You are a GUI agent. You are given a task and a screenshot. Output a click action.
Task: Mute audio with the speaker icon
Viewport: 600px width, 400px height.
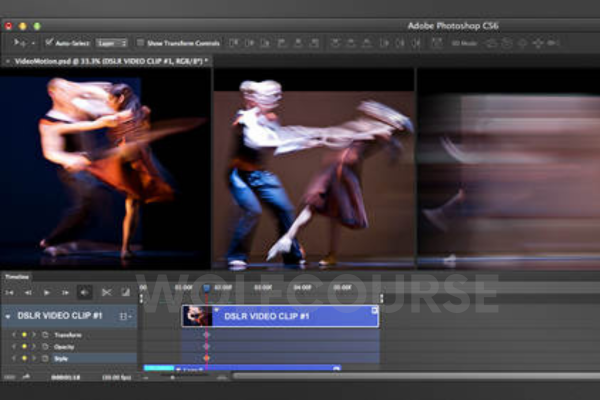(x=85, y=292)
